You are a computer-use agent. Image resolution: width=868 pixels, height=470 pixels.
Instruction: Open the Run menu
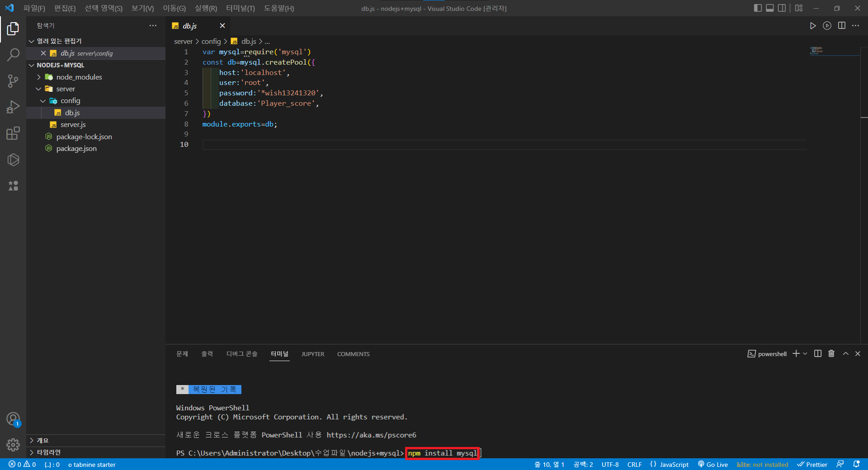tap(206, 8)
